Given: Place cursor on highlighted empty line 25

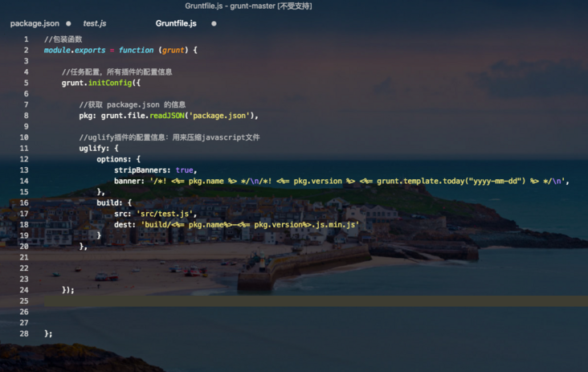Looking at the screenshot, I should click(316, 301).
